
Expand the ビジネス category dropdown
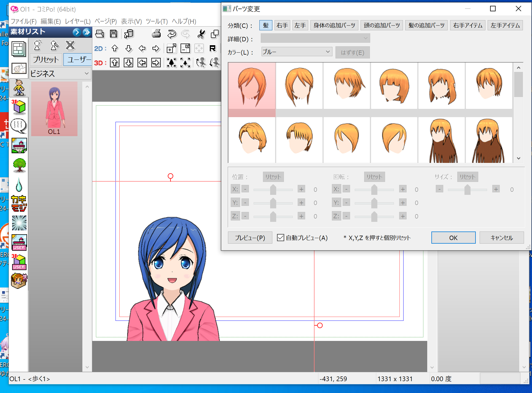pos(60,74)
